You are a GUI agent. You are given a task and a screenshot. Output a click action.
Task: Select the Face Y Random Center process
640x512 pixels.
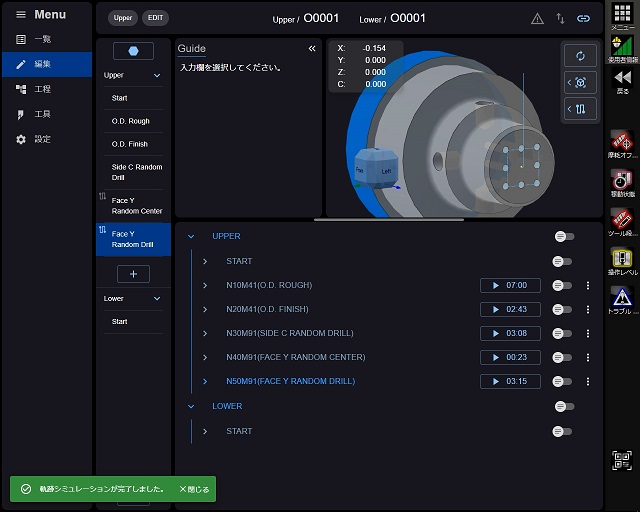(x=133, y=206)
